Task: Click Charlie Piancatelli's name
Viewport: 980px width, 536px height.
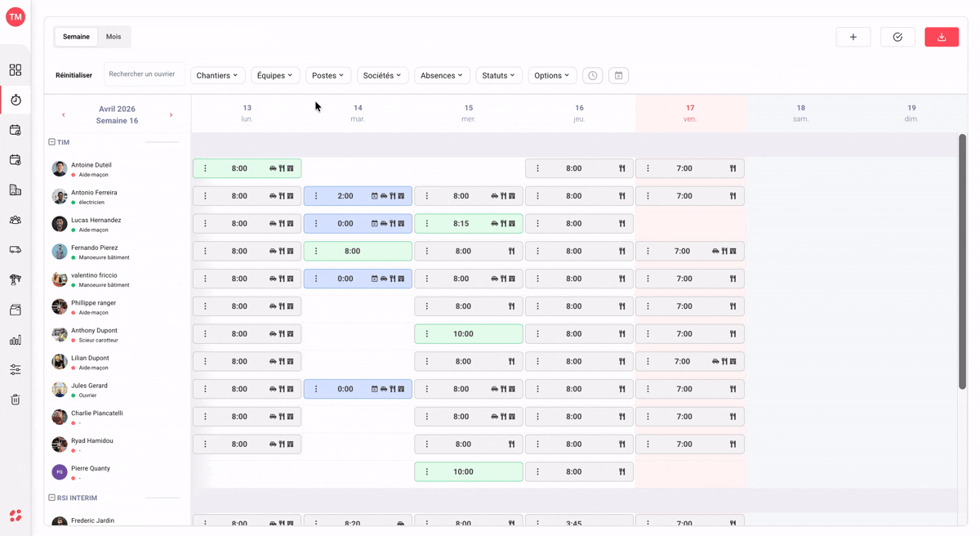Action: [97, 413]
